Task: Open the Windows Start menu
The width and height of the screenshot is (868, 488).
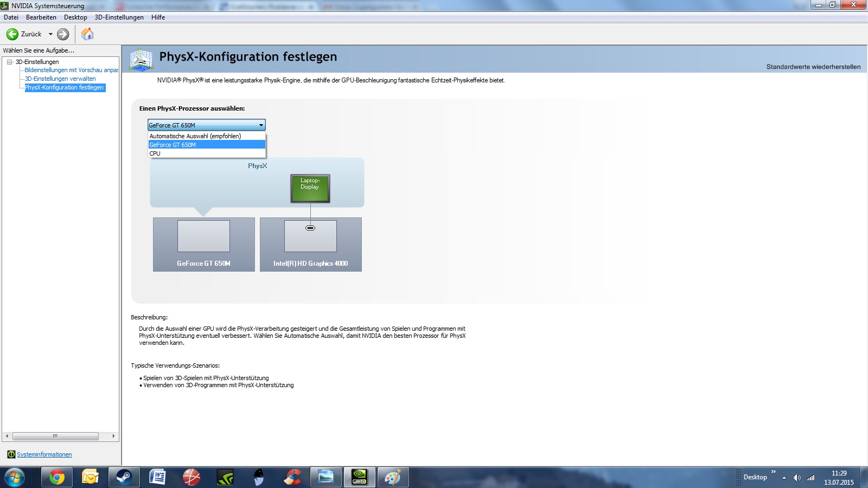Action: click(15, 478)
